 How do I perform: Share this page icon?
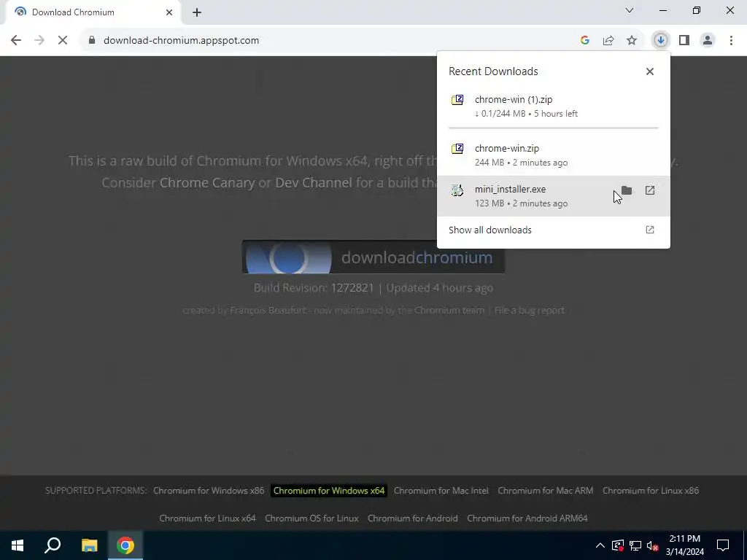tap(608, 41)
